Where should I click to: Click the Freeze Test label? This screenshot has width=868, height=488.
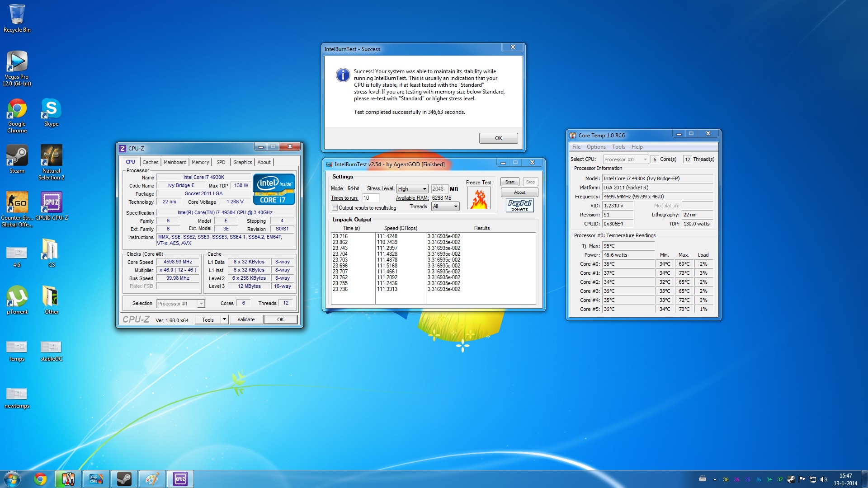[479, 183]
